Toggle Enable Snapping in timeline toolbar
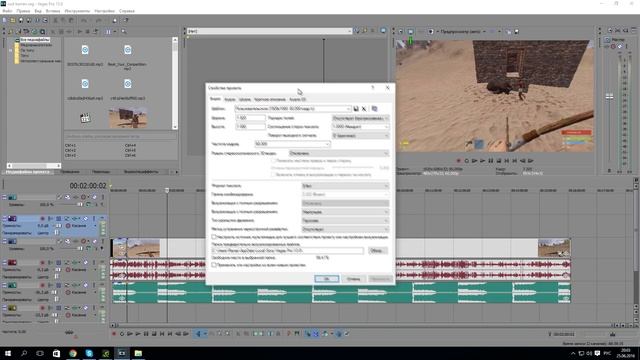 pyautogui.click(x=308, y=334)
